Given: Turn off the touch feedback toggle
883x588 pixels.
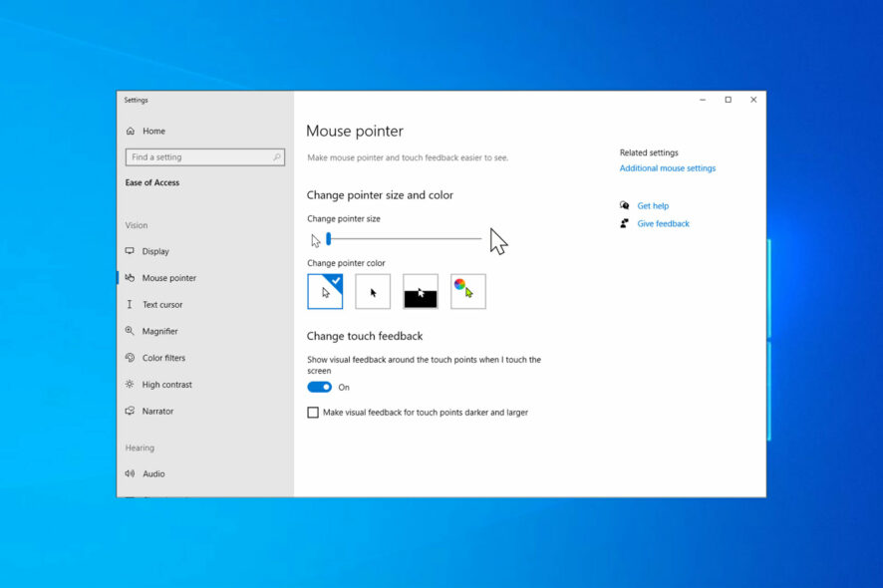Looking at the screenshot, I should coord(318,387).
